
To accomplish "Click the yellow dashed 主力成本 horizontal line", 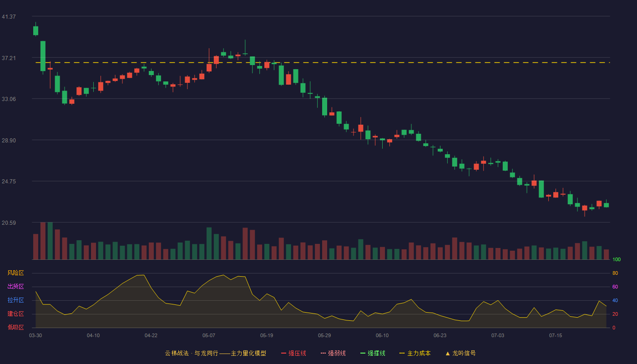I will [323, 62].
